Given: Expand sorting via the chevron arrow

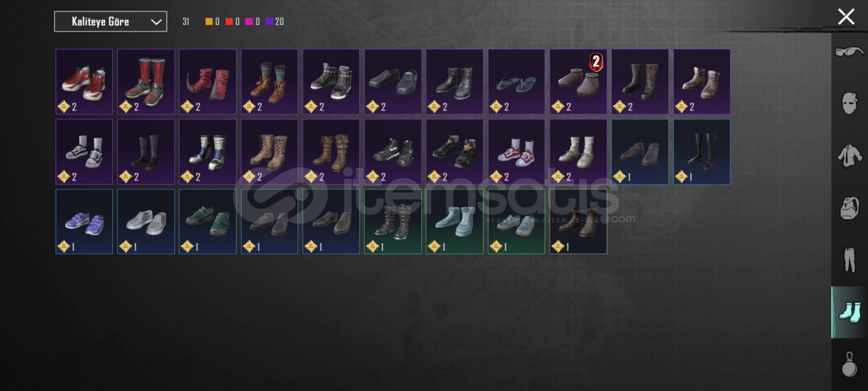Looking at the screenshot, I should click(x=156, y=22).
